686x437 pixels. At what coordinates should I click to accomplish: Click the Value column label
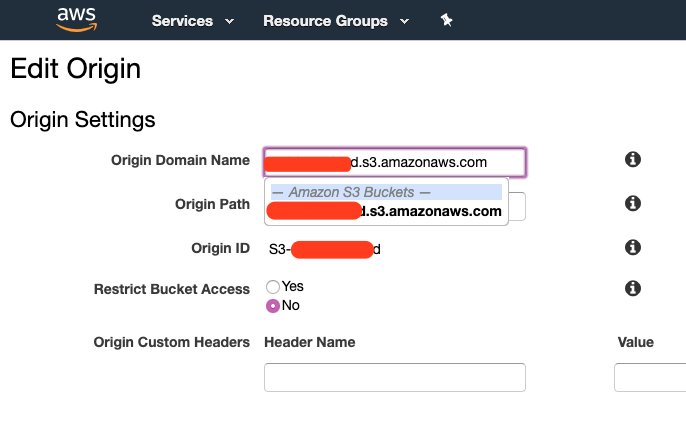coord(636,342)
